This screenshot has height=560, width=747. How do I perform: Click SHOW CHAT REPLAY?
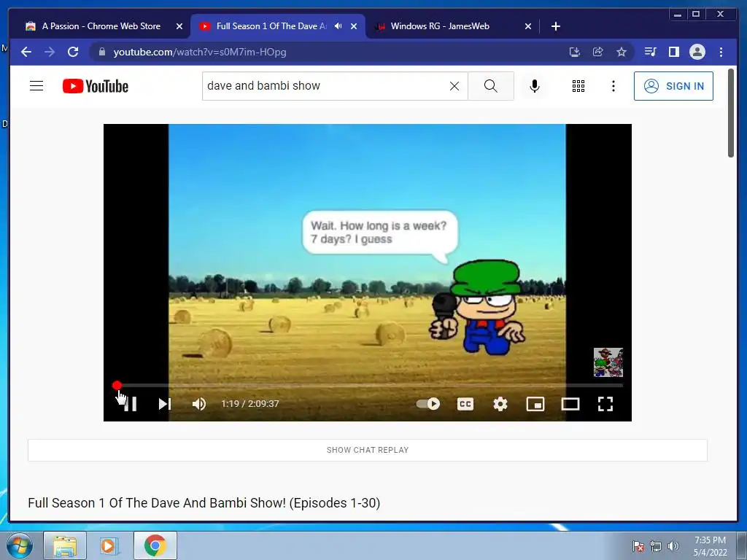coord(368,450)
